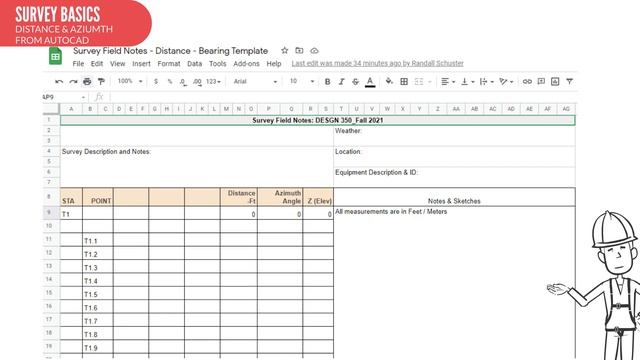The width and height of the screenshot is (640, 360).
Task: Select the title cell 'Survey Field Notes: DESGN 350_Fall 2021'
Action: click(x=318, y=120)
